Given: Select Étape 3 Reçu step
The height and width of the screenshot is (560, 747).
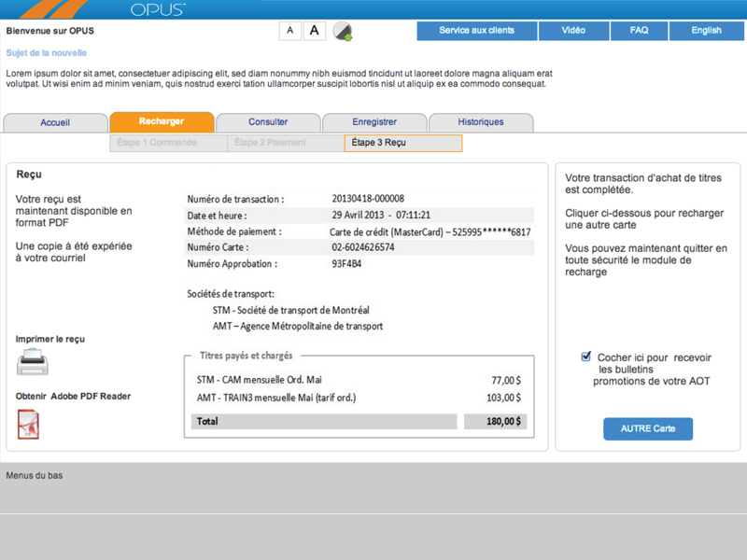Looking at the screenshot, I should (403, 143).
